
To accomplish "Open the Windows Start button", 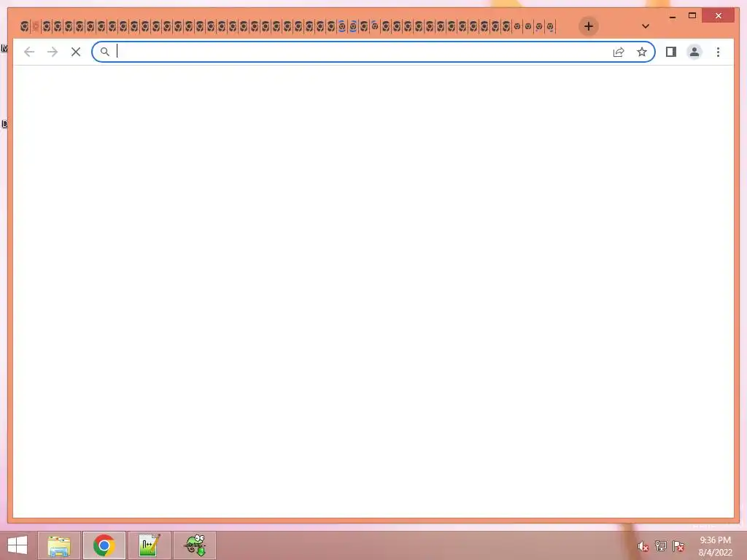I will pos(18,545).
